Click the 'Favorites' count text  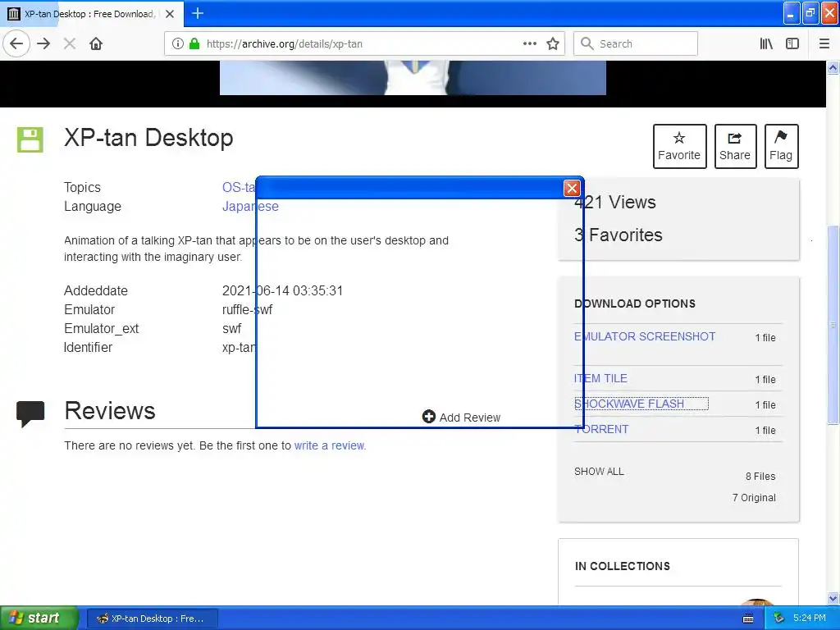click(x=619, y=235)
